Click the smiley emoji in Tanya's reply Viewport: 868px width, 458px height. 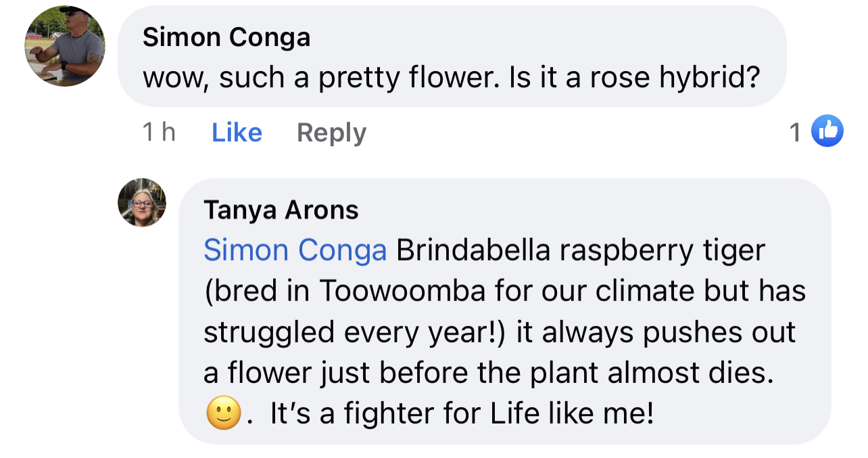click(224, 413)
